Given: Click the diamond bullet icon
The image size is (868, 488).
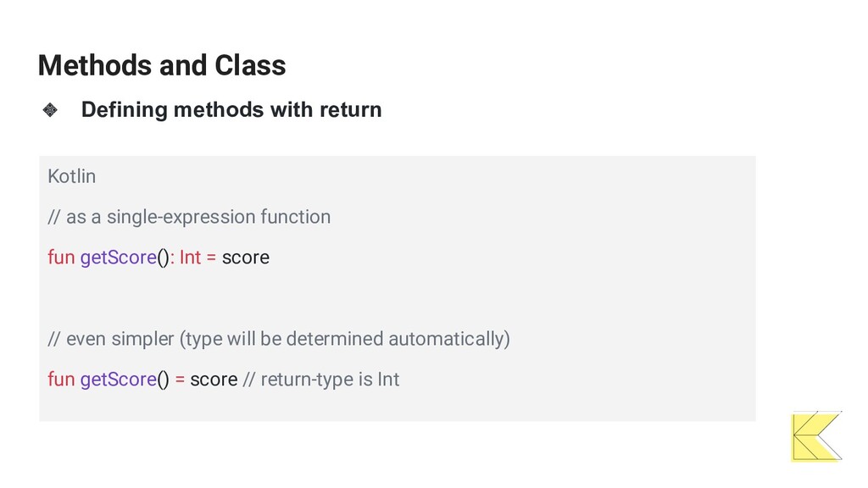Looking at the screenshot, I should click(50, 109).
